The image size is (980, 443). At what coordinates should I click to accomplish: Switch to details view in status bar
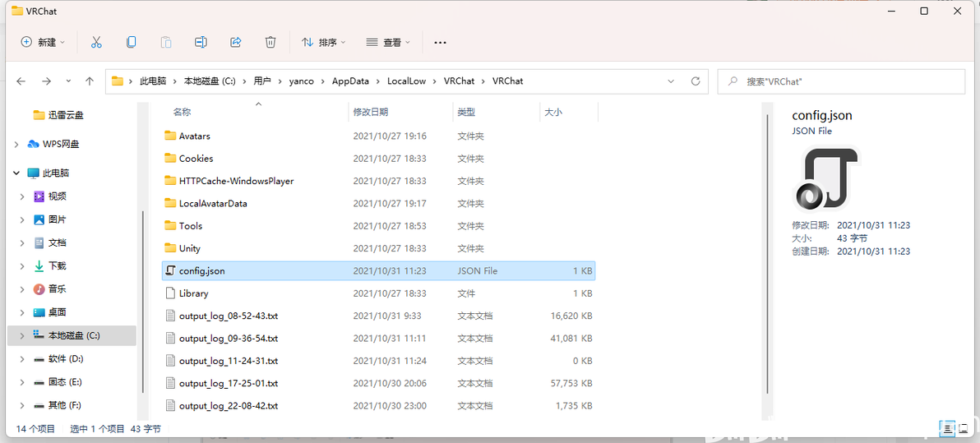[x=948, y=428]
